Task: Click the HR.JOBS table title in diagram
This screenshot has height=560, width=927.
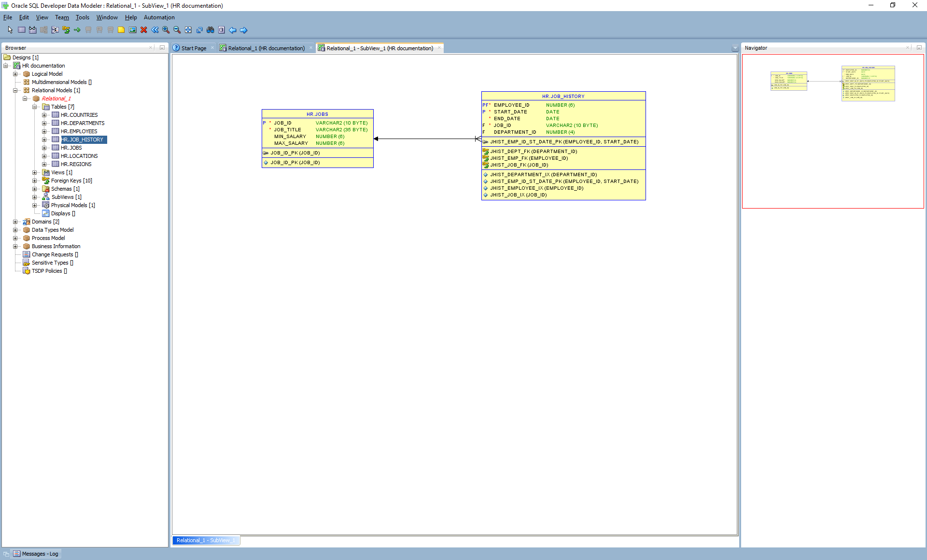Action: (317, 114)
